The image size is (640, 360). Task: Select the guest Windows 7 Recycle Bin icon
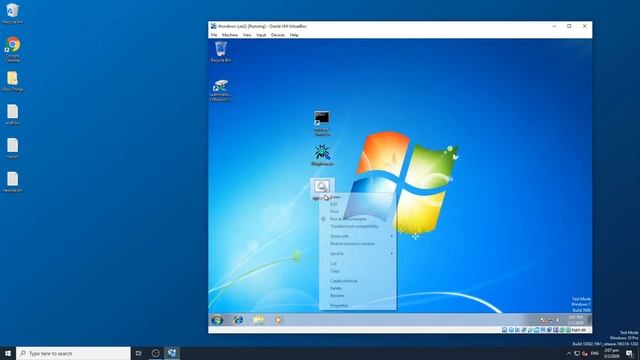[x=221, y=51]
